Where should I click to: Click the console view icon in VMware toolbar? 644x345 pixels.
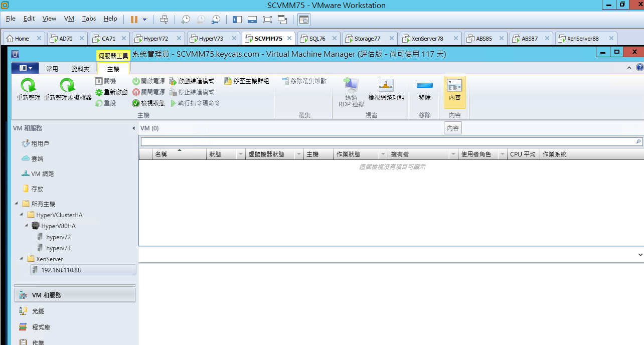pos(304,19)
